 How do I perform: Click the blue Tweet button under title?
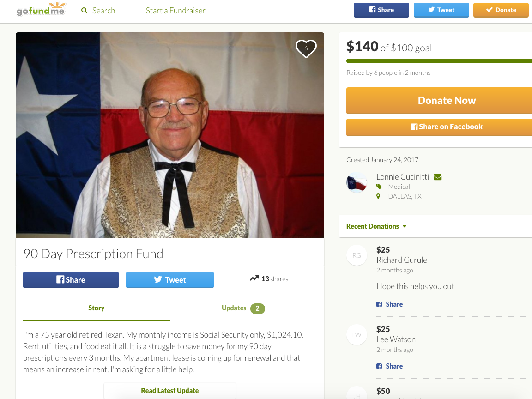click(x=169, y=279)
